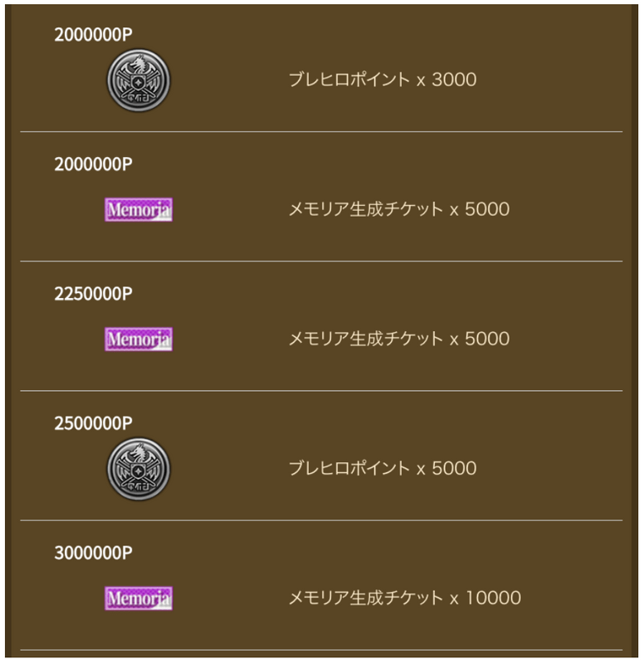This screenshot has height=664, width=644.
Task: Click the Memoria icon beside the first メモリア生成チケット x 5000
Action: 139,209
